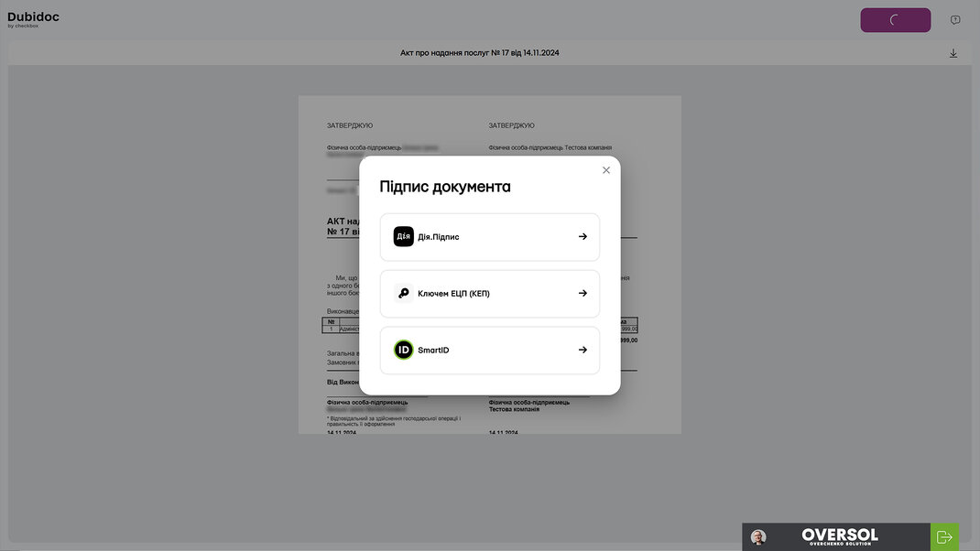The width and height of the screenshot is (980, 551).
Task: Click the OVERSOL logo banner
Action: [839, 536]
